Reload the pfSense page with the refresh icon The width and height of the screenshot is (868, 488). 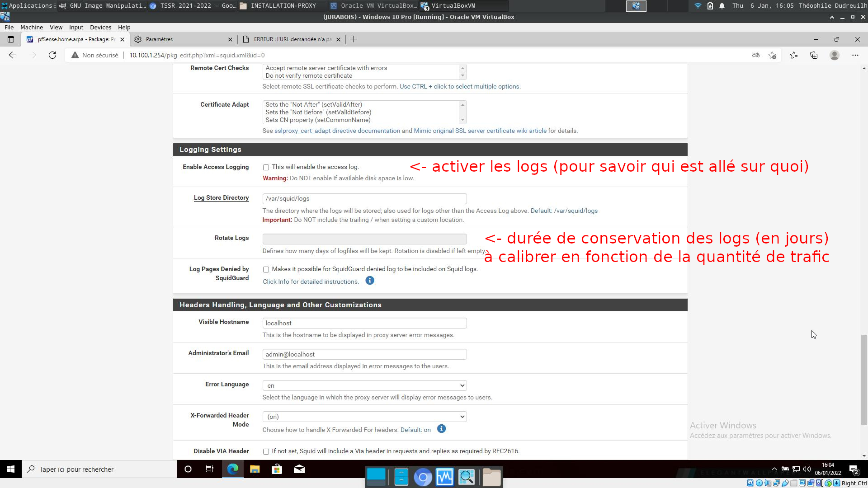pos(52,55)
